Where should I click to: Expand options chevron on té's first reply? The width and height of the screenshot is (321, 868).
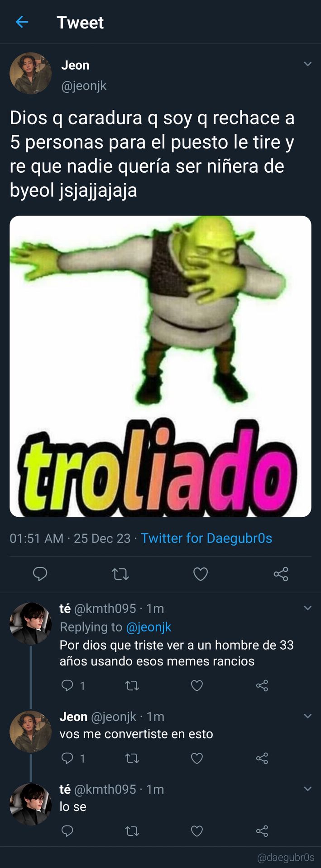click(x=307, y=608)
